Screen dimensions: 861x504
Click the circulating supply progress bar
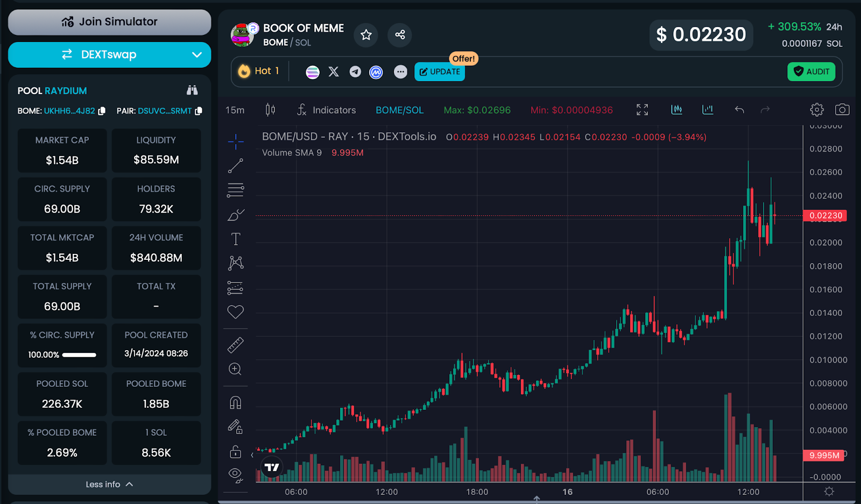point(79,355)
